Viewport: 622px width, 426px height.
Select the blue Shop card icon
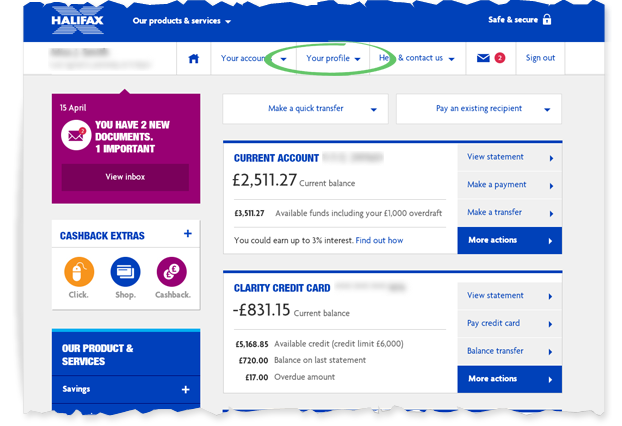pyautogui.click(x=125, y=272)
